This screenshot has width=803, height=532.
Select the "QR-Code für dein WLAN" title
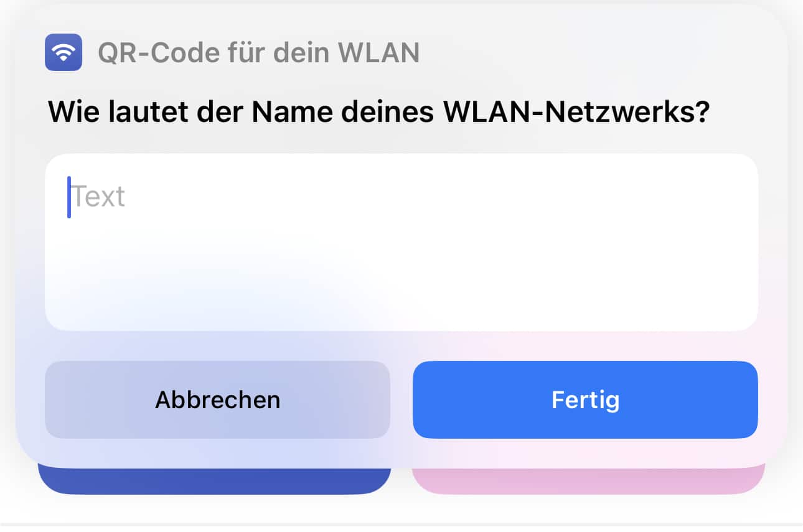coord(258,53)
